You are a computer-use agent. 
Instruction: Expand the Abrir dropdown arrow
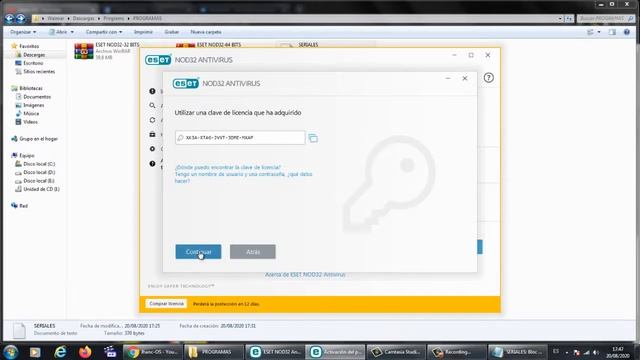click(72, 32)
